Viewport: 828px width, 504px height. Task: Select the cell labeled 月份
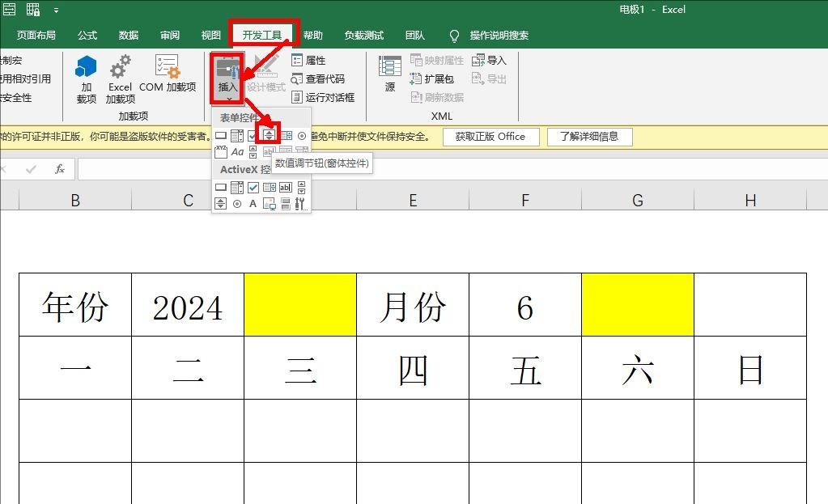tap(413, 304)
